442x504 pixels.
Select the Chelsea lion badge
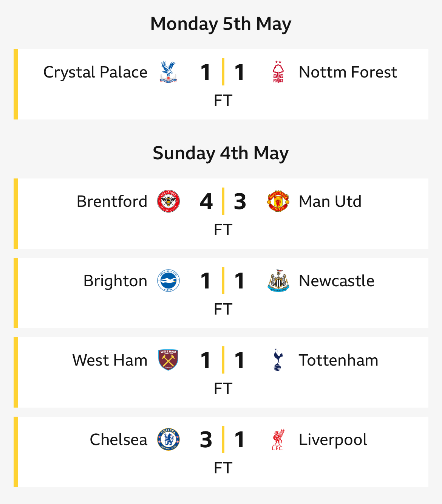click(x=168, y=439)
